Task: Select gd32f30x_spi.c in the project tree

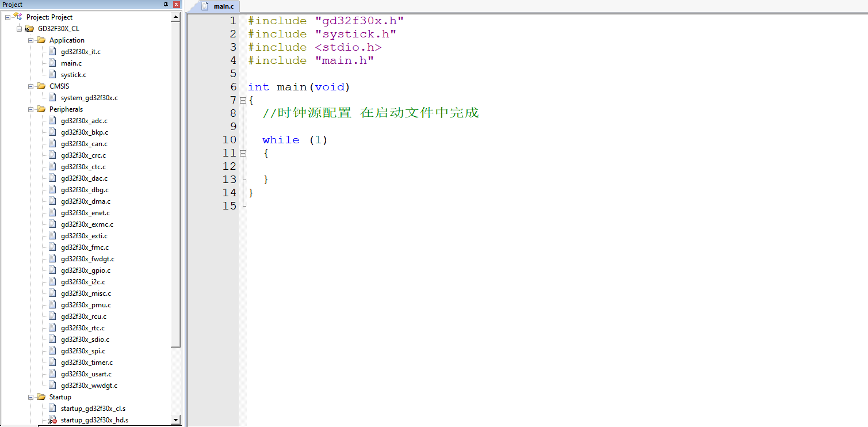Action: (x=83, y=351)
